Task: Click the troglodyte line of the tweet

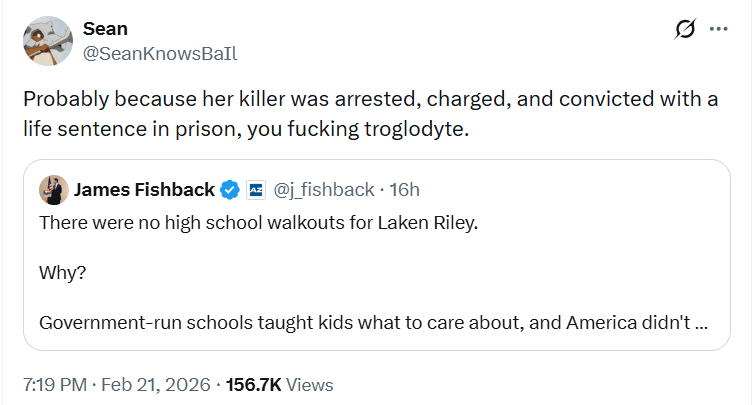Action: tap(246, 129)
